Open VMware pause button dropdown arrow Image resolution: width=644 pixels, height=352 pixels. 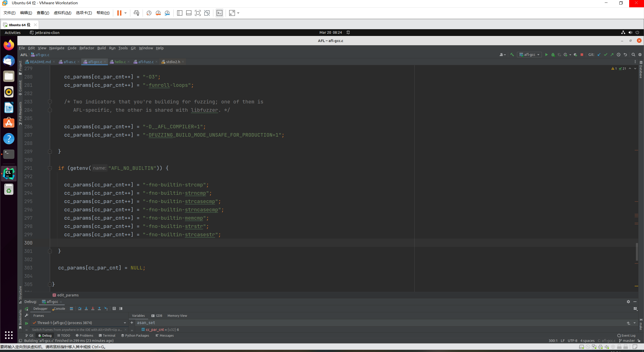point(125,13)
